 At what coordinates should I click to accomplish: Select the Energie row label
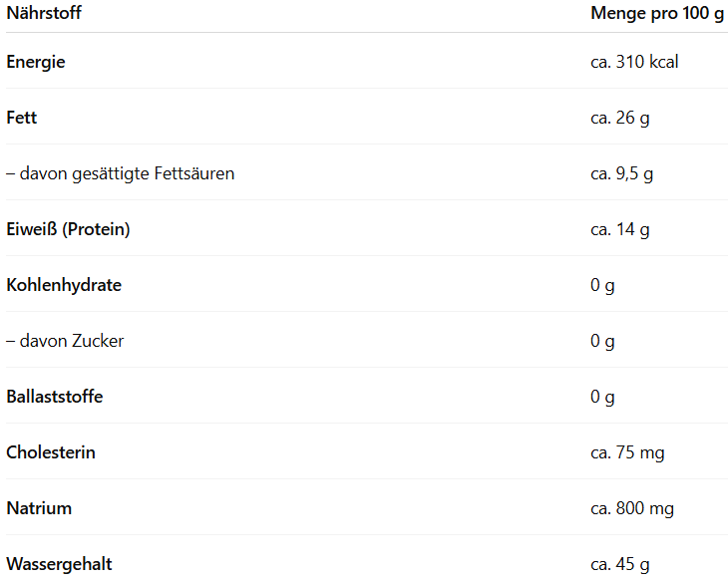click(x=36, y=62)
